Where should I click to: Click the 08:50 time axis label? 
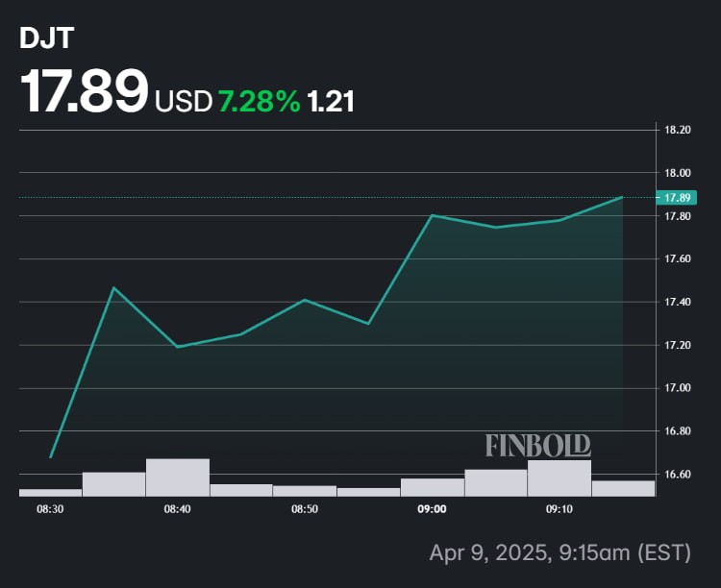coord(305,510)
